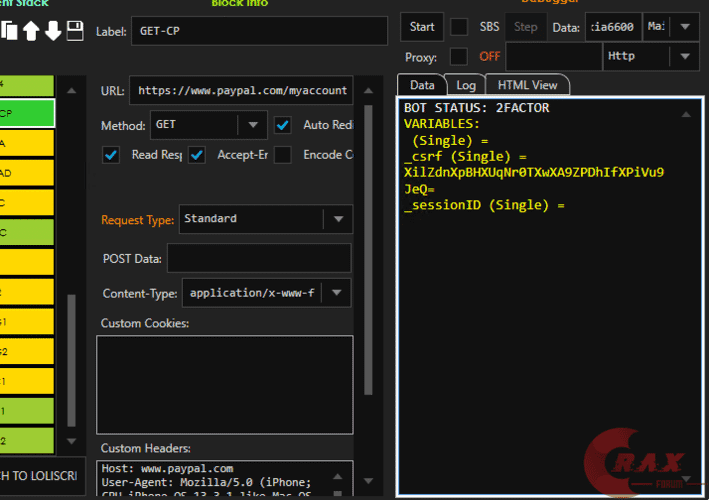Click the duplicate block icon

coord(9,30)
